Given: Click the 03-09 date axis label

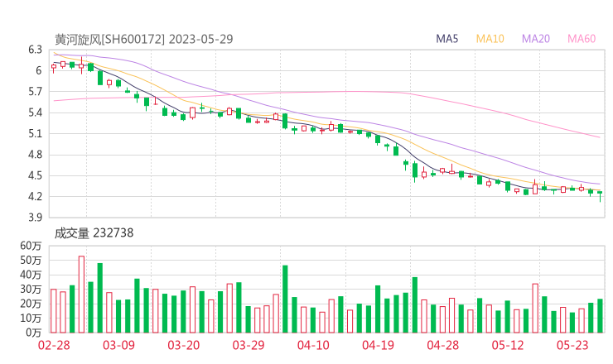Looking at the screenshot, I should point(118,345).
